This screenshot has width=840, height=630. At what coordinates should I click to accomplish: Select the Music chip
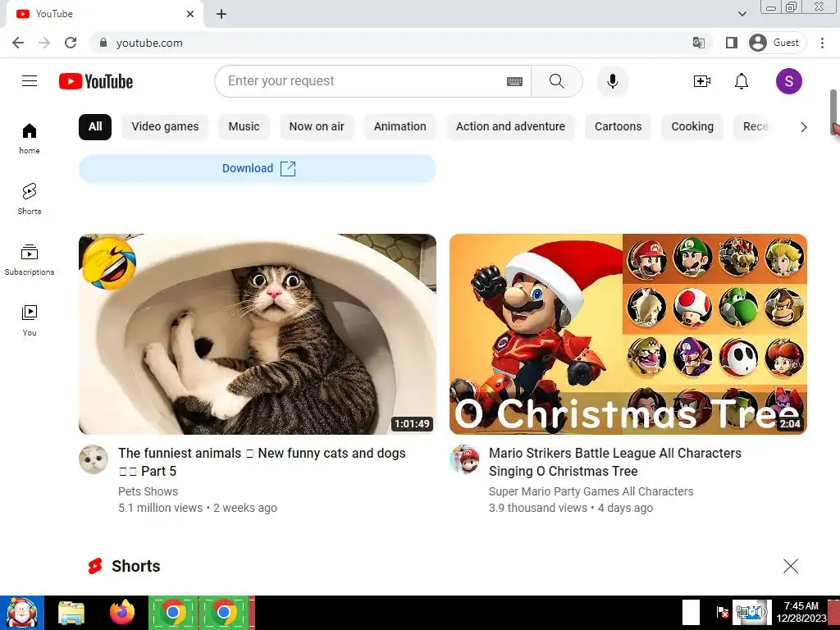244,127
